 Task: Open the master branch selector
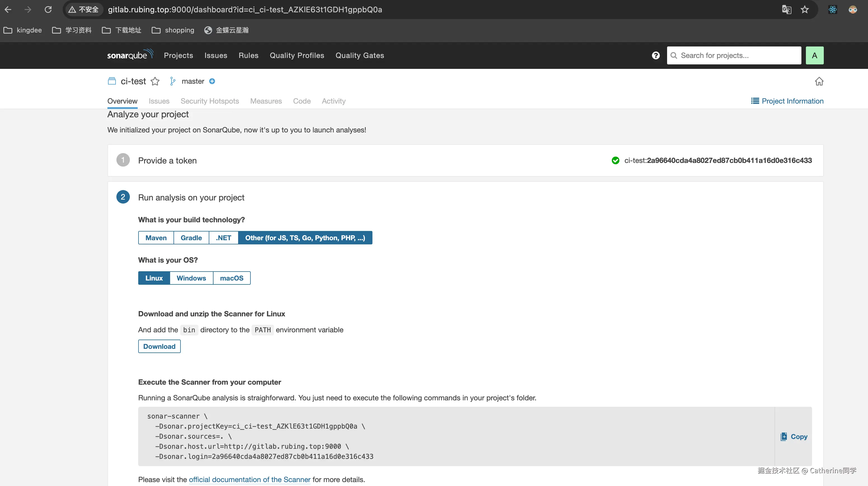pos(193,81)
